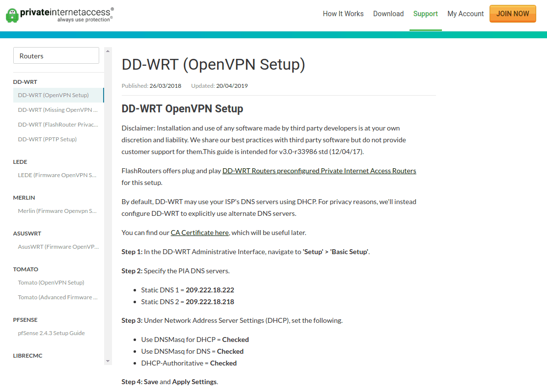Click the Routers search field
547x392 pixels.
coord(56,56)
